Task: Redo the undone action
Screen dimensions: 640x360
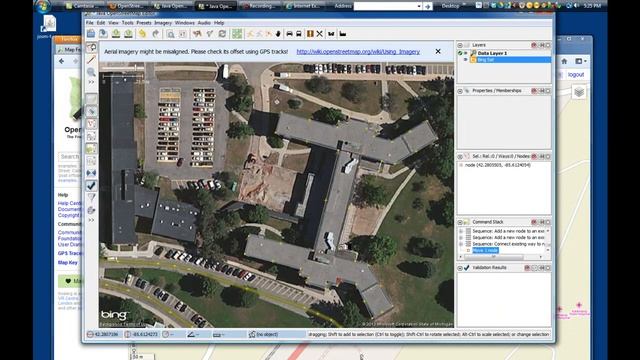Action: pyautogui.click(x=156, y=33)
